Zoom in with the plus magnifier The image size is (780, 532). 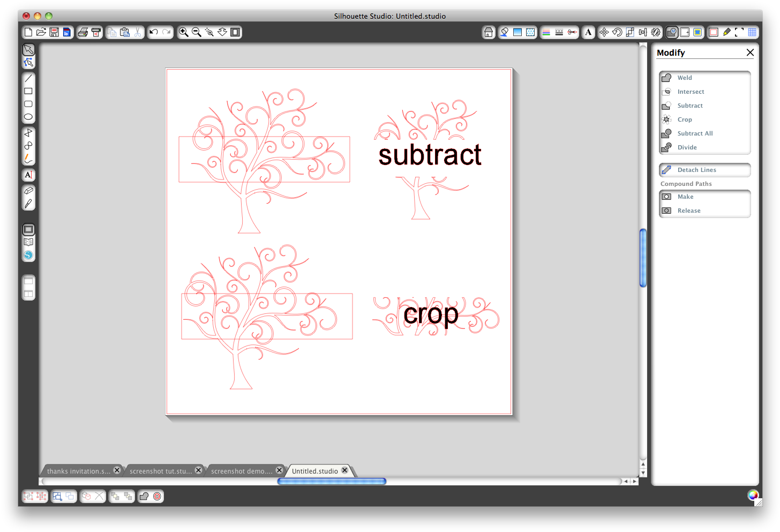click(x=184, y=32)
